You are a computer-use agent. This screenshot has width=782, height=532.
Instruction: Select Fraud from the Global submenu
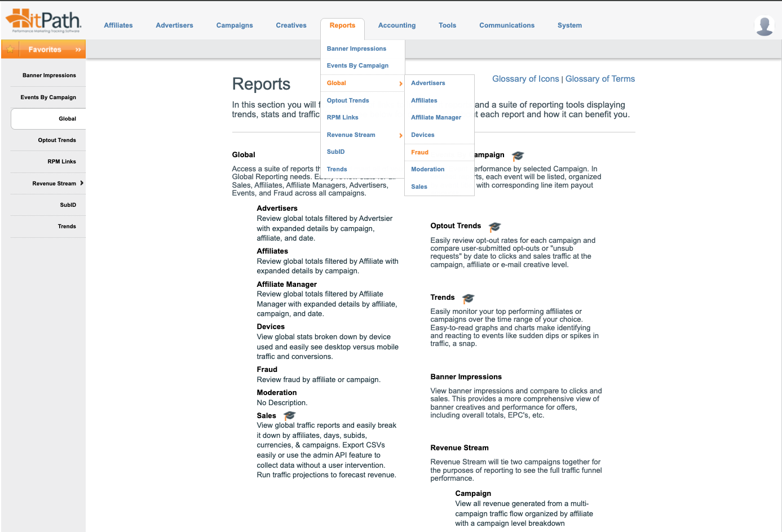[x=419, y=152]
